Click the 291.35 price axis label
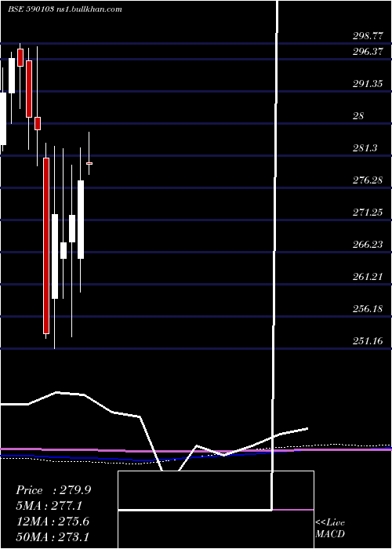This screenshot has height=549, width=392. point(368,84)
